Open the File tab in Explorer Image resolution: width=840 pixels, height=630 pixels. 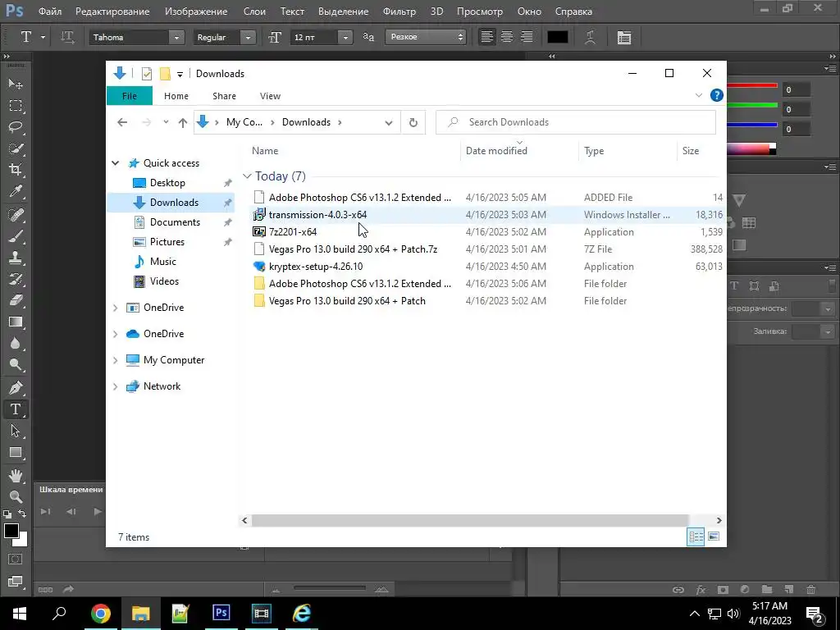pyautogui.click(x=129, y=96)
